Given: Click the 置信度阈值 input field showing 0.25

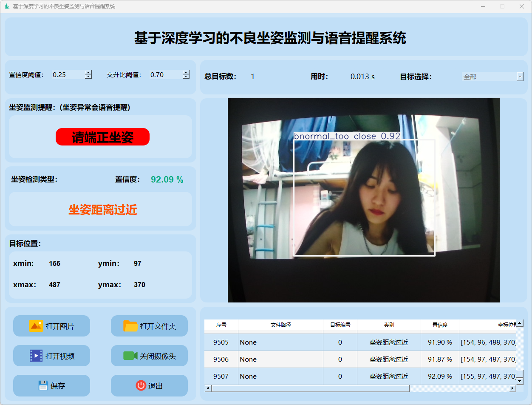Looking at the screenshot, I should [67, 75].
